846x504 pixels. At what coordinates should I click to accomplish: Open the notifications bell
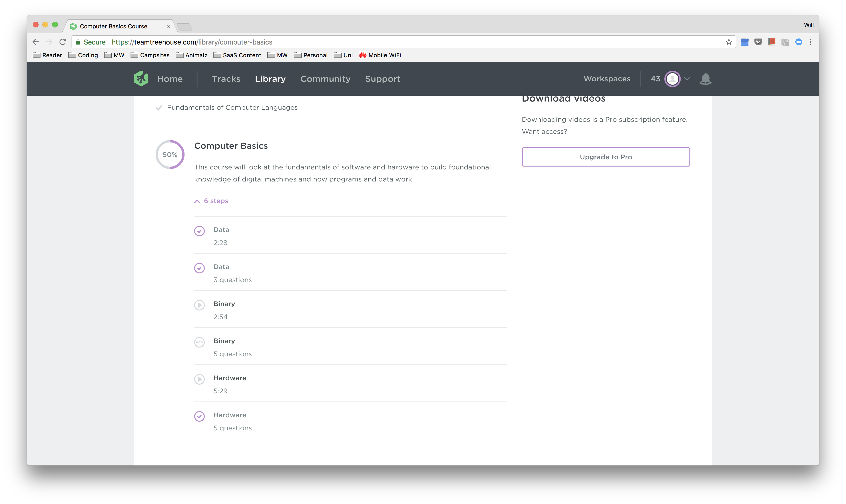point(705,79)
